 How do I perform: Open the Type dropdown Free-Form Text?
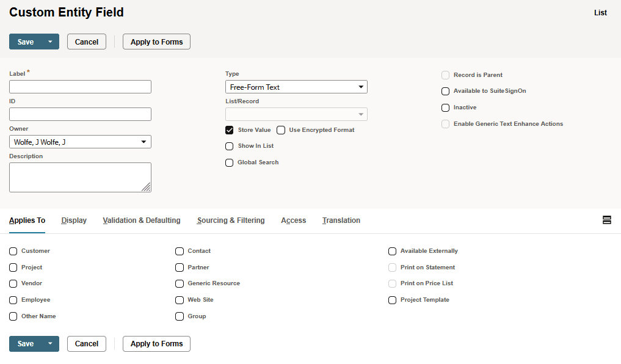click(x=296, y=87)
